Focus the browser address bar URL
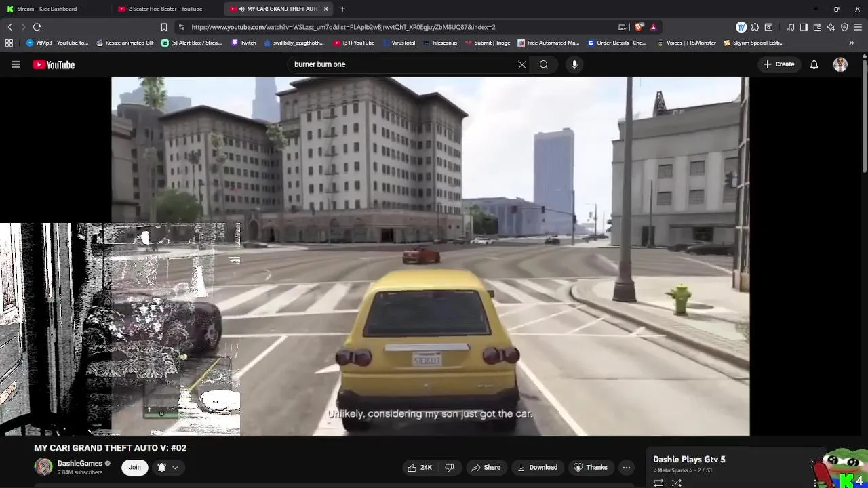868x488 pixels. coord(343,27)
